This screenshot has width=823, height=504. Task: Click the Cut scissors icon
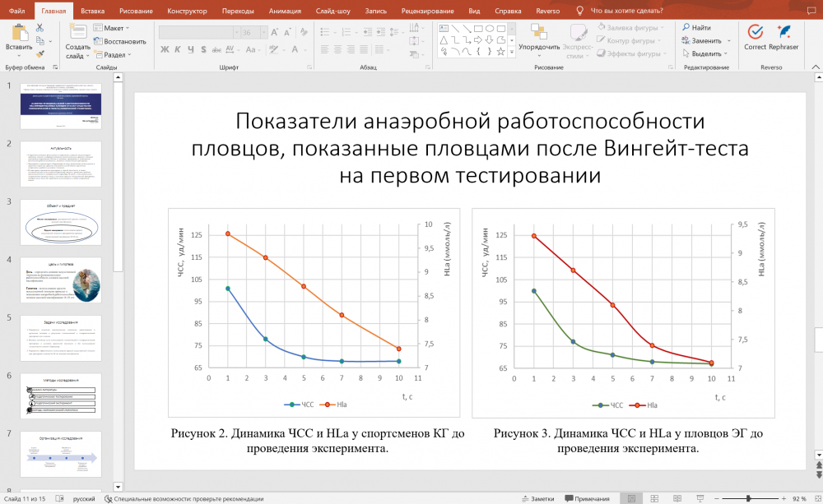click(x=39, y=28)
